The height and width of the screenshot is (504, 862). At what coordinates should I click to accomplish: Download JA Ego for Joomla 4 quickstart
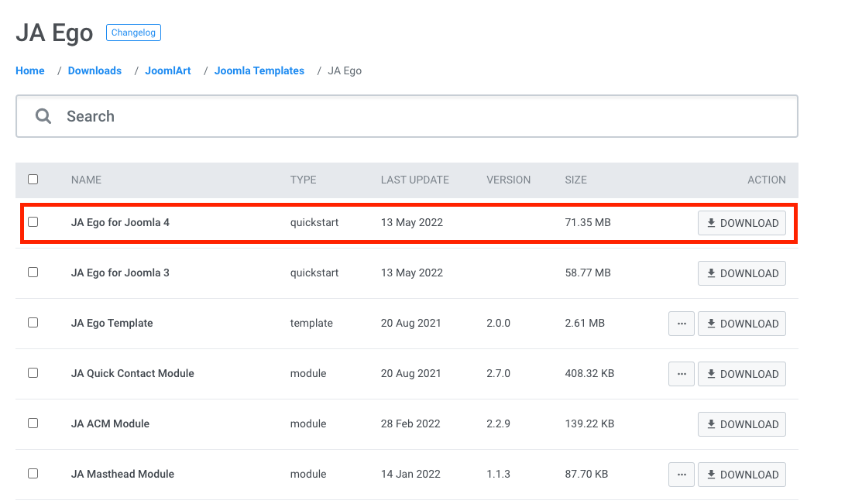tap(741, 223)
